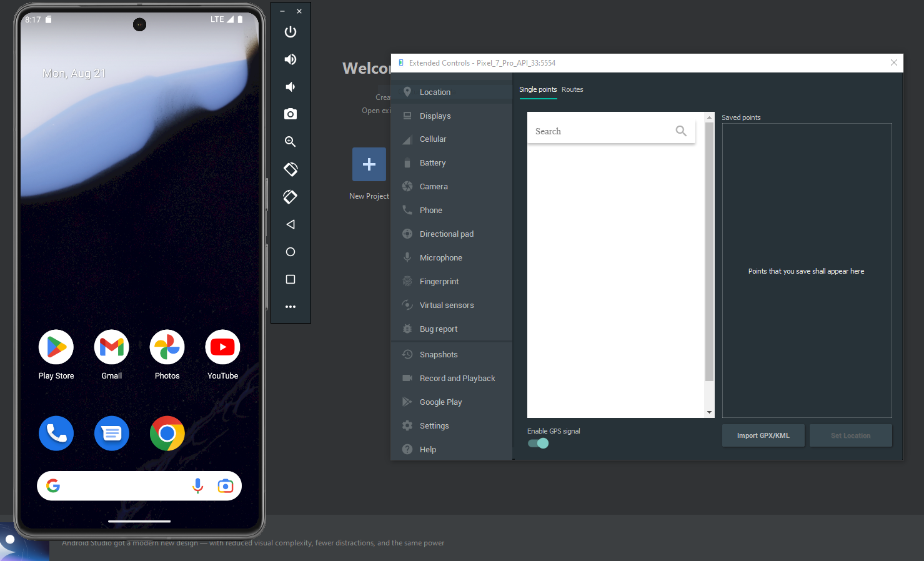This screenshot has height=561, width=924.
Task: Click the volume up icon
Action: point(291,59)
